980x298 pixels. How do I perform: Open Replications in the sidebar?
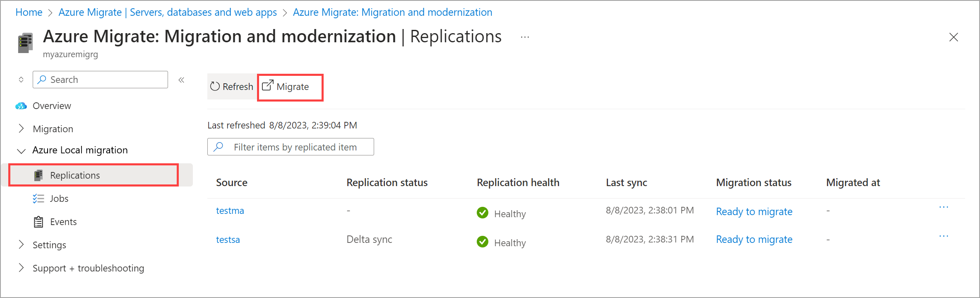pos(75,175)
